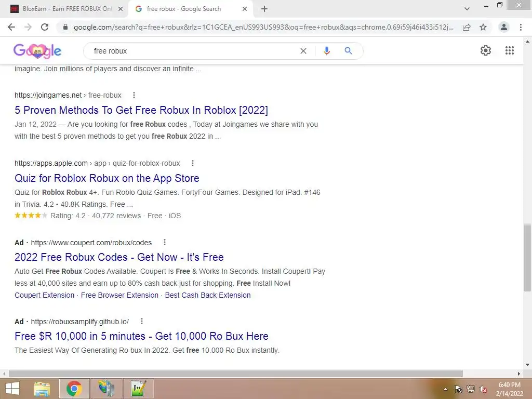Image resolution: width=532 pixels, height=399 pixels.
Task: Click the horizontal scrollbar right arrow
Action: click(518, 374)
